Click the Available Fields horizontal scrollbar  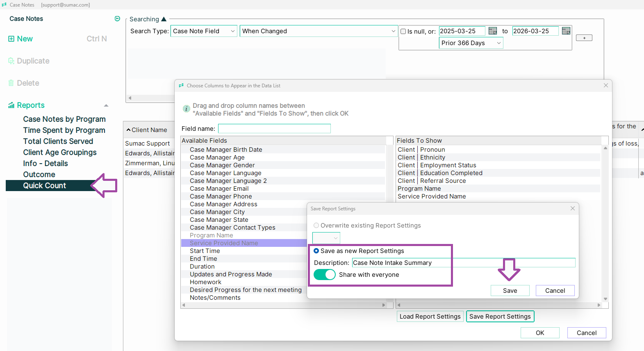[x=284, y=305]
